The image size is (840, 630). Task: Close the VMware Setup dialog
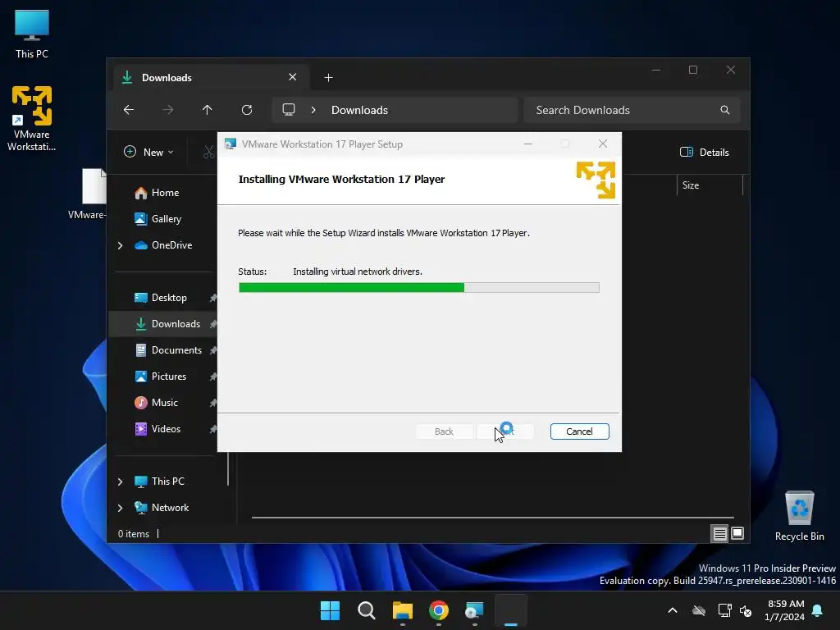(x=603, y=144)
